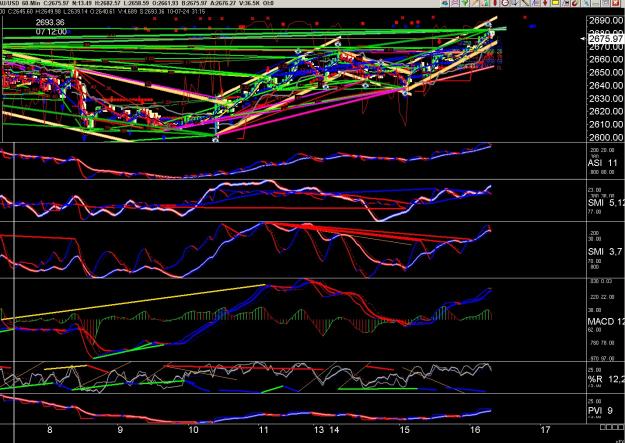Click the 2660.00 price axis label
625x443 pixels.
[x=605, y=59]
